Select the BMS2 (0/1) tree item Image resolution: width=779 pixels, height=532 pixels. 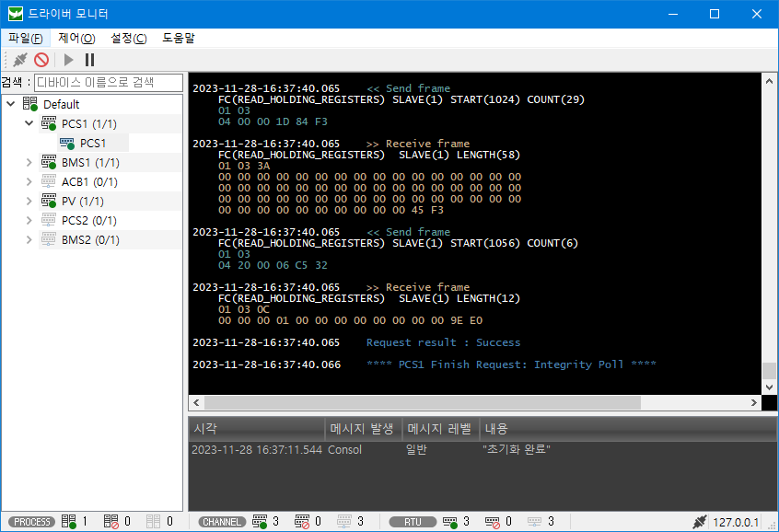point(90,240)
